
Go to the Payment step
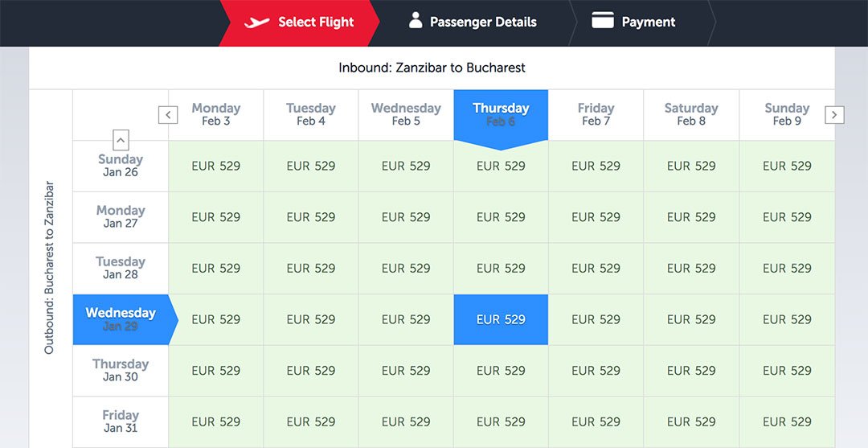click(x=648, y=23)
